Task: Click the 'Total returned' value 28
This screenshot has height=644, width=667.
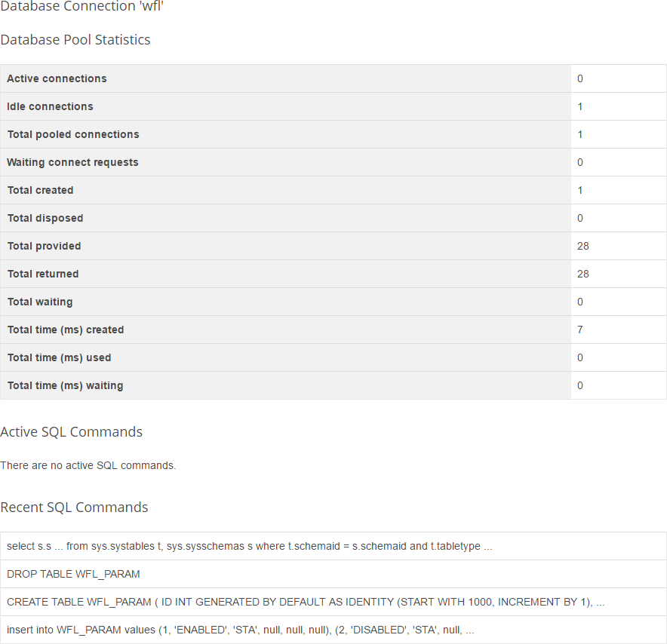Action: click(582, 274)
